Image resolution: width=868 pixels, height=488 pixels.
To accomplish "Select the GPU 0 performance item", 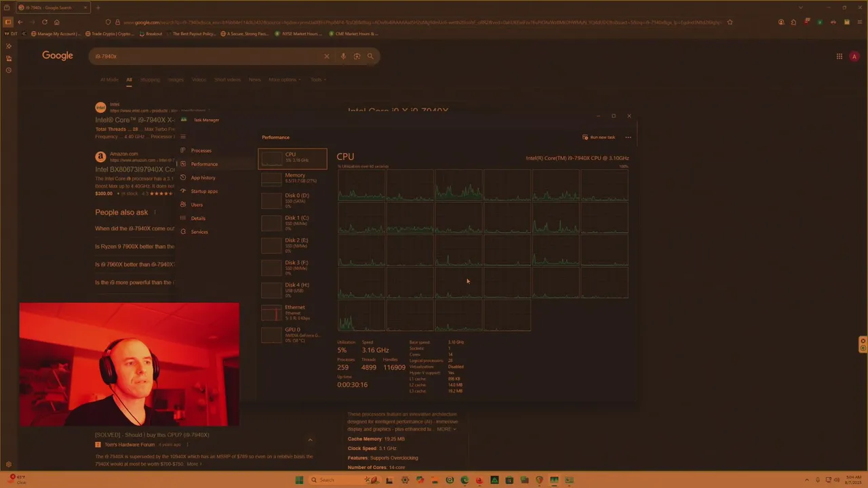I will 292,334.
